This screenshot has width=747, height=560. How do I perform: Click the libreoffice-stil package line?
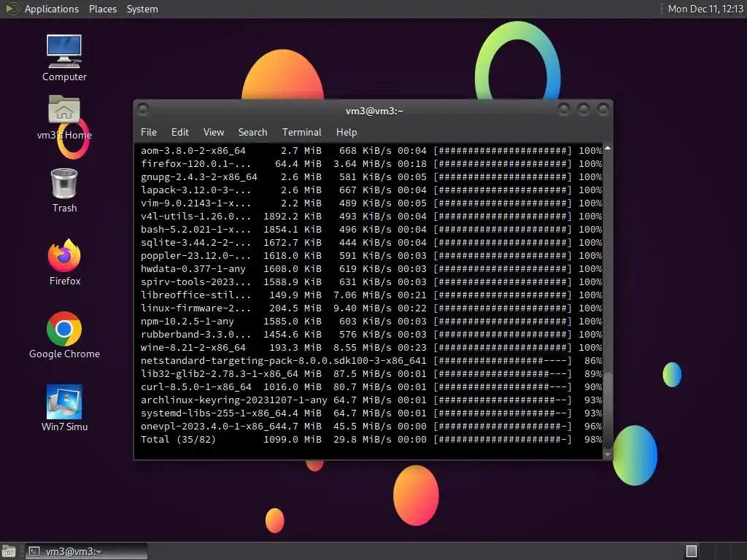tap(371, 295)
